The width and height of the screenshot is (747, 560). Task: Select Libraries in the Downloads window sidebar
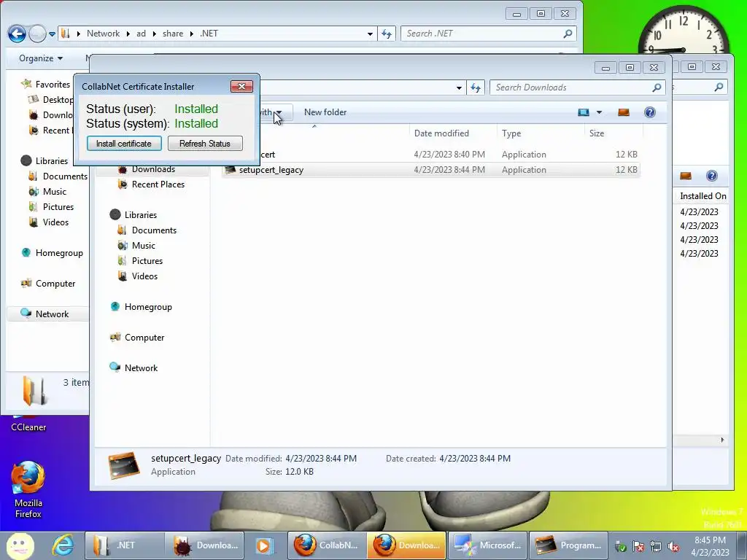coord(141,215)
